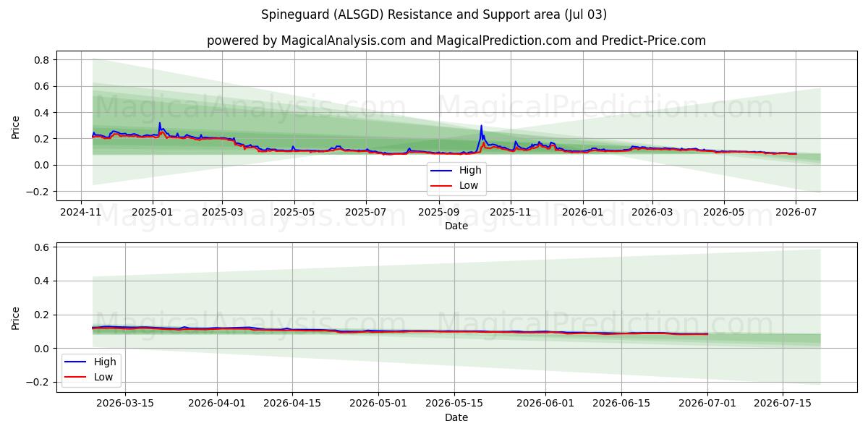Click the '2026-03-15' tick on bottom chart
Screen dimensions: 868x434
[x=125, y=404]
